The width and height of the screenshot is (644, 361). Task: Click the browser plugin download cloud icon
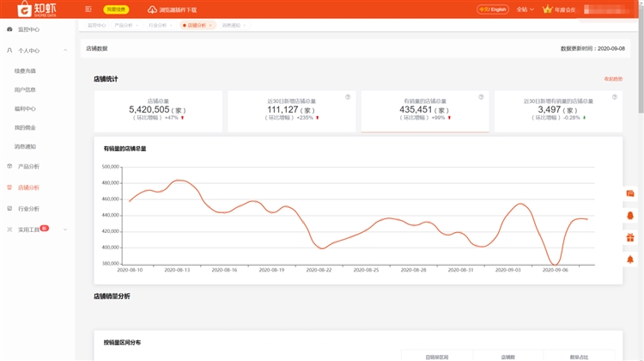153,9
